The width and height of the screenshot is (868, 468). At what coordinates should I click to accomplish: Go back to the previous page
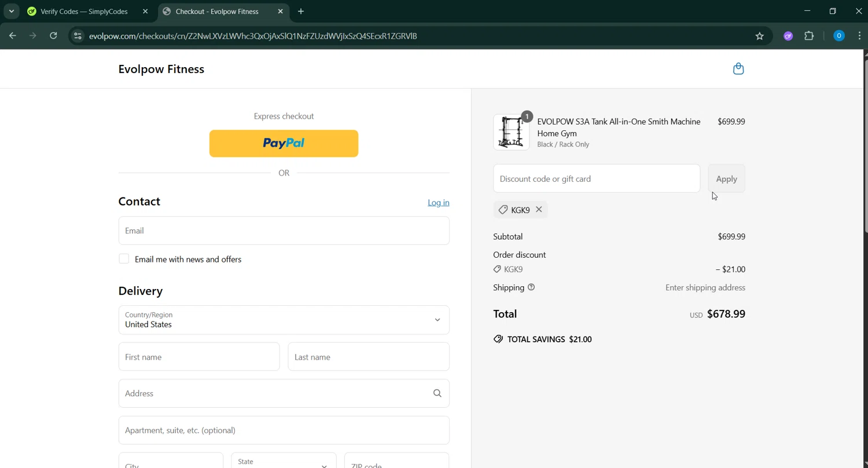coord(13,36)
